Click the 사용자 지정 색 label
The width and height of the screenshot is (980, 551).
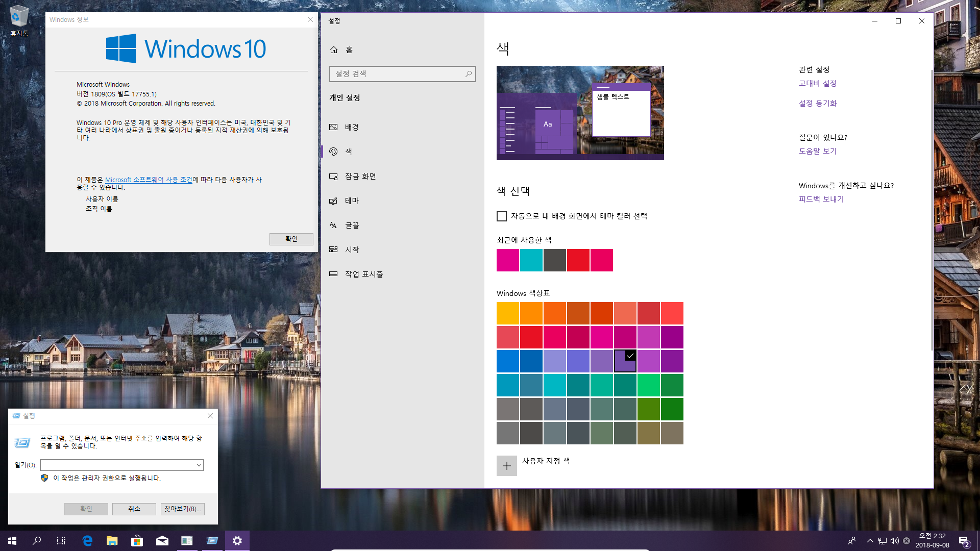click(546, 461)
